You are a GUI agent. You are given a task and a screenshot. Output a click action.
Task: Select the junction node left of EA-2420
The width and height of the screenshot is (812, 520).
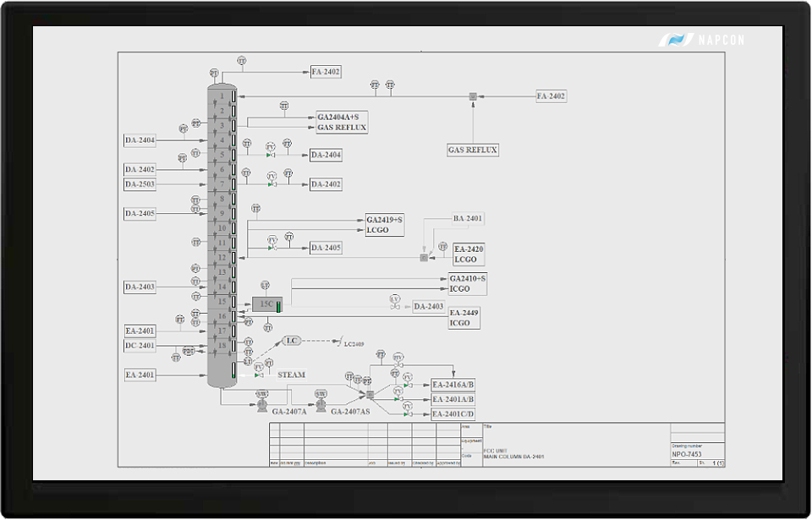(x=424, y=257)
